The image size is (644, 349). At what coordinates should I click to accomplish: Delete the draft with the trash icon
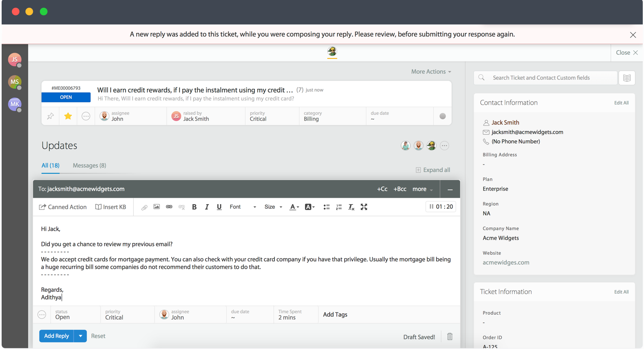click(450, 336)
